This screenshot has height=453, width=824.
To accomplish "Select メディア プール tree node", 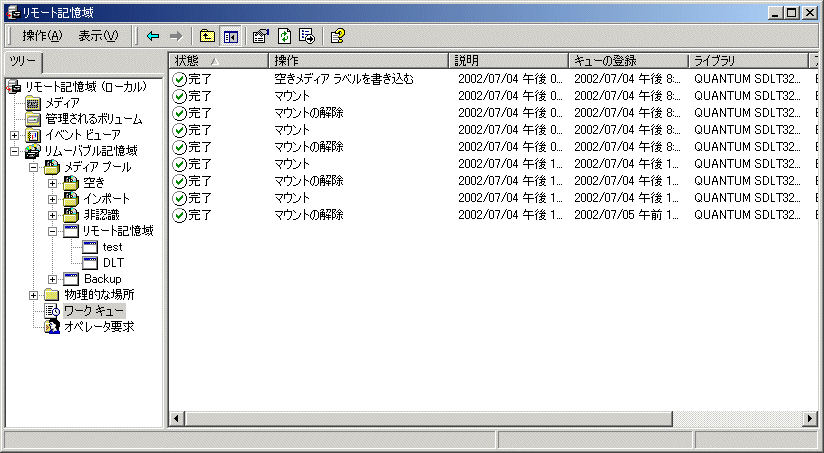I will [x=98, y=167].
